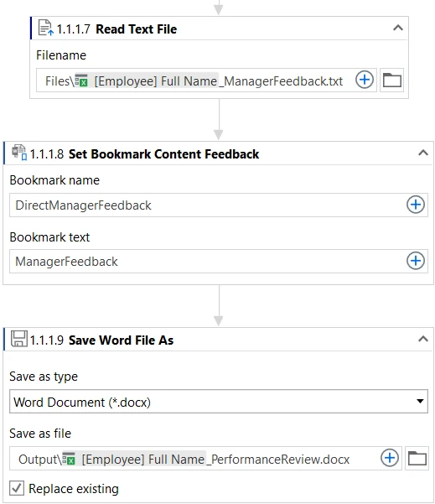Image resolution: width=435 pixels, height=504 pixels.
Task: Click the Set Bookmark Content activity icon
Action: click(x=19, y=153)
